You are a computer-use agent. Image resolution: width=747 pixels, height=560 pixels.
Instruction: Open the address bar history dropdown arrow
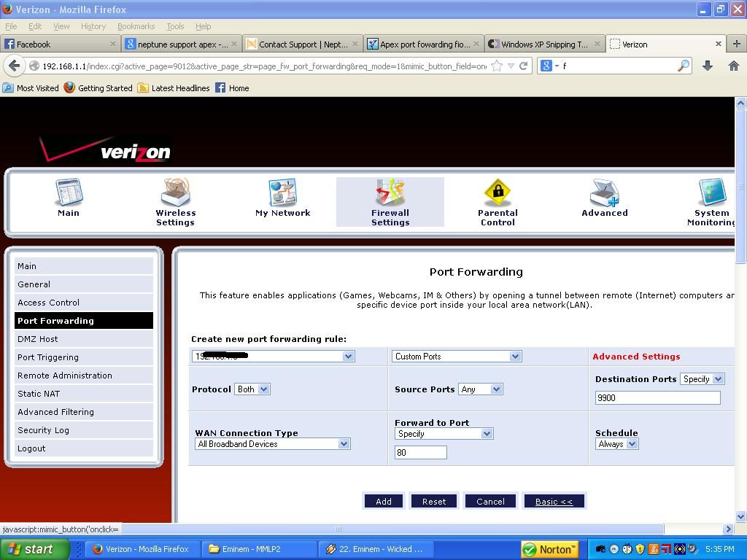511,66
